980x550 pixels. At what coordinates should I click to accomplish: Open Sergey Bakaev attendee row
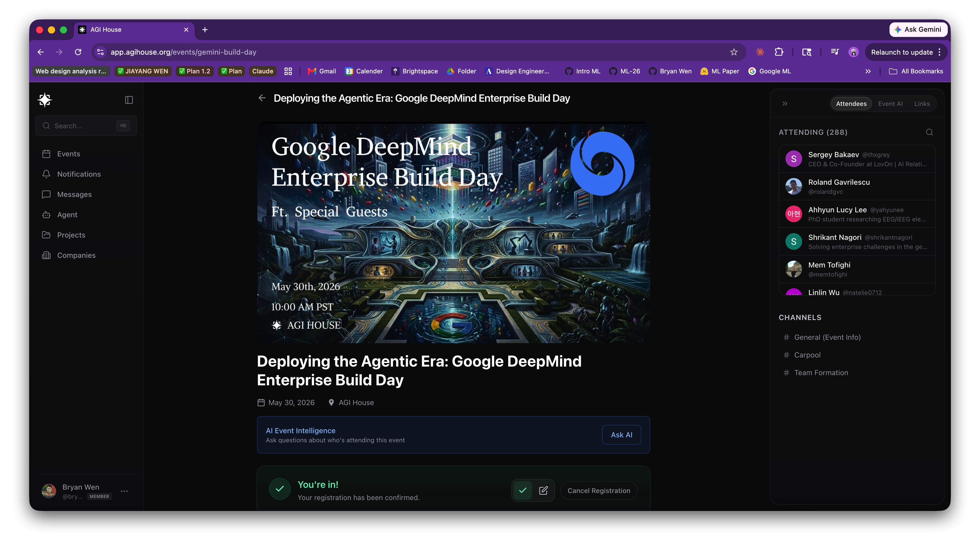857,159
